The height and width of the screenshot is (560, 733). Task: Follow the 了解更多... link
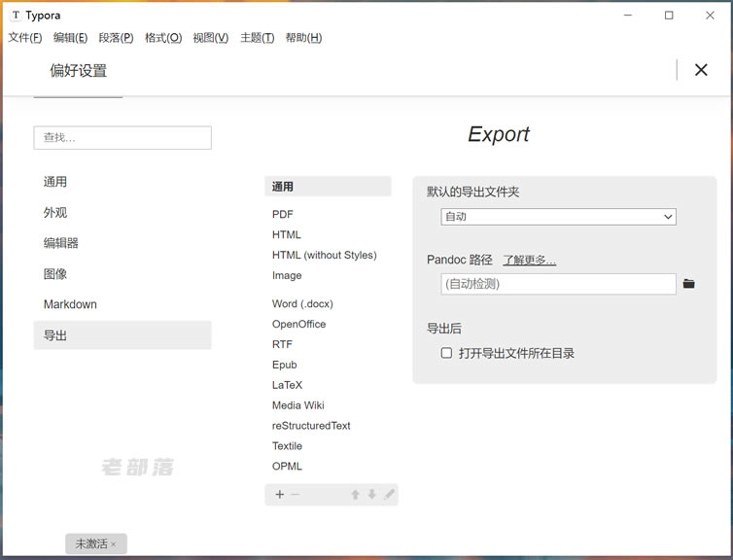pyautogui.click(x=529, y=260)
